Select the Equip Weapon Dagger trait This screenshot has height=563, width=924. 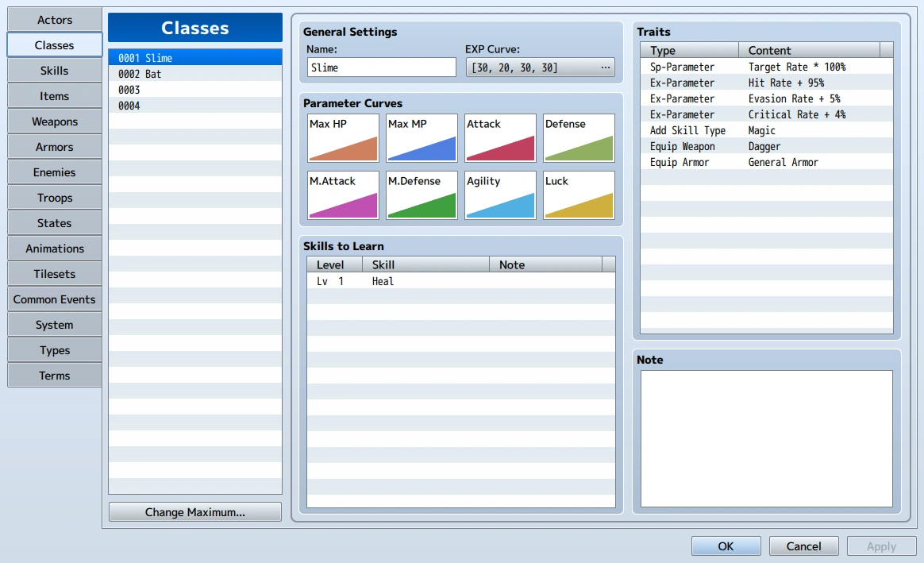tap(767, 146)
